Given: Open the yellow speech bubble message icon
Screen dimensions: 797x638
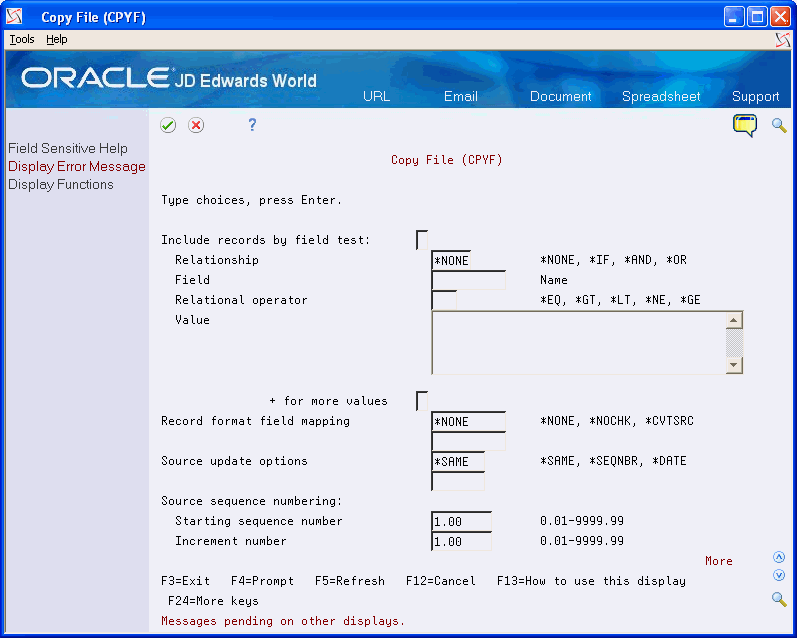Looking at the screenshot, I should pyautogui.click(x=745, y=125).
